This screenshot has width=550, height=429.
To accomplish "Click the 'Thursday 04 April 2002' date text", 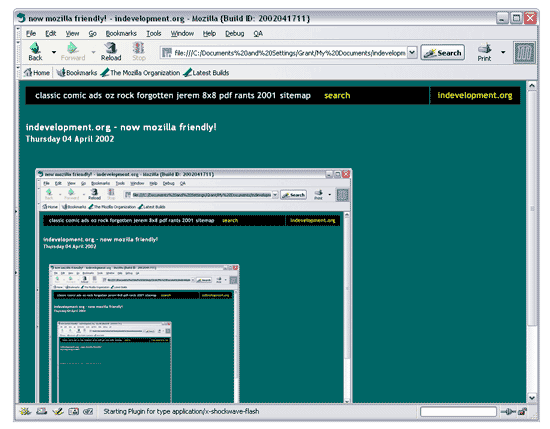I will (x=70, y=139).
